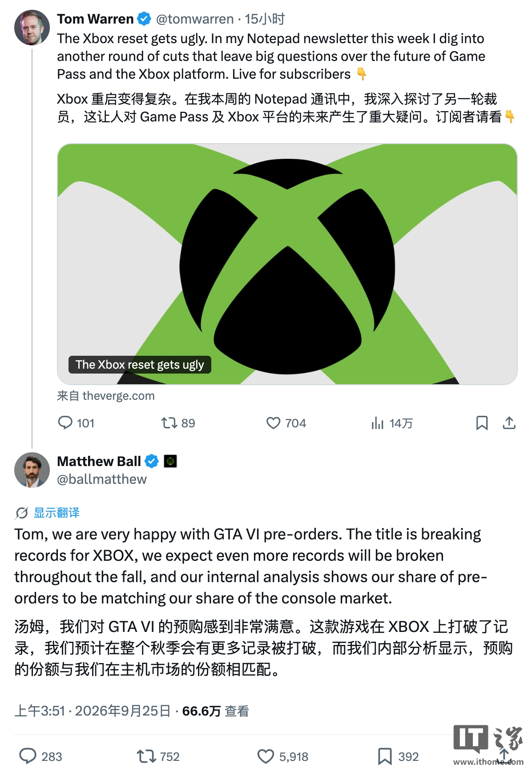Bookmark Tom Warren's tweet
The height and width of the screenshot is (772, 532).
(482, 423)
